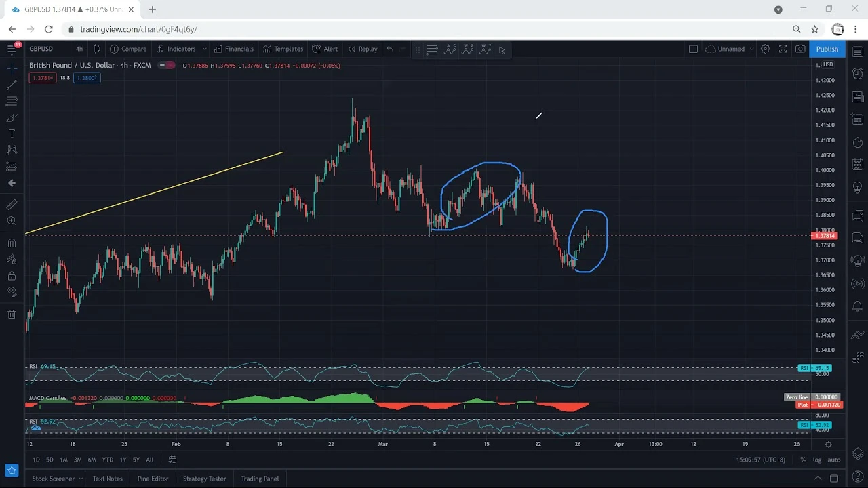Expand the Stock Screener dropdown arrow
Screen dimensions: 868x488
(81, 479)
